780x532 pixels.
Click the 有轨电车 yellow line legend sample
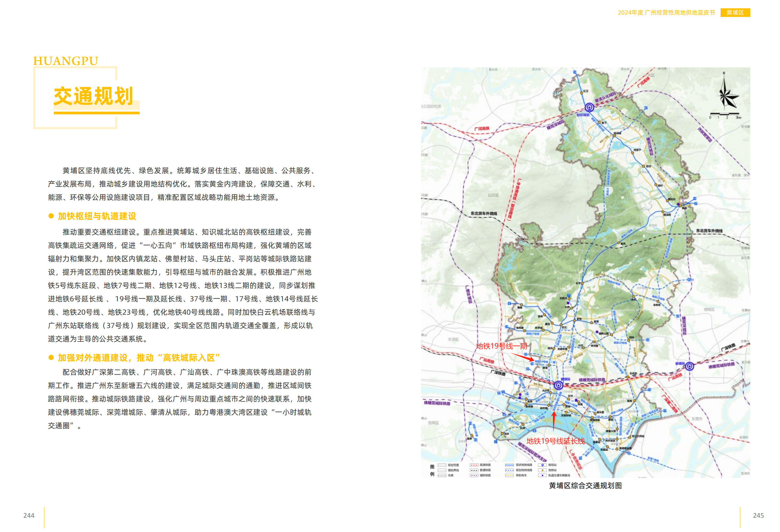[510, 475]
